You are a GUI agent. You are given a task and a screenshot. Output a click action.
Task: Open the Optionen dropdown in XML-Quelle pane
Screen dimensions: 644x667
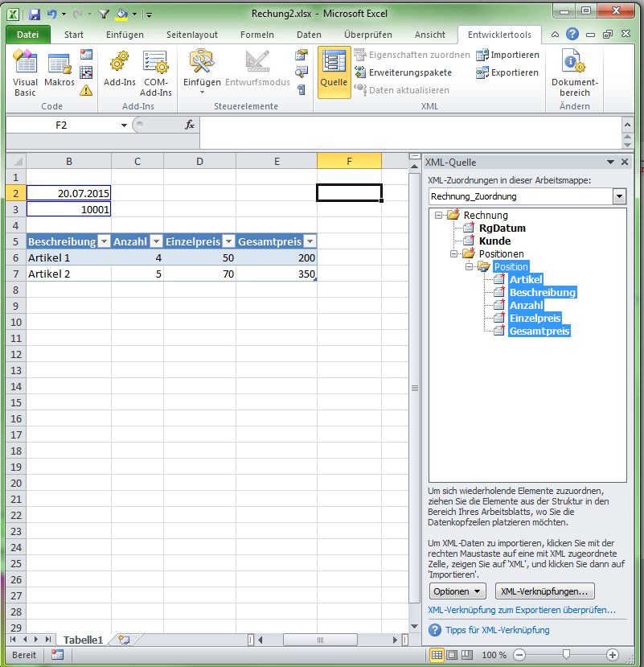(457, 591)
